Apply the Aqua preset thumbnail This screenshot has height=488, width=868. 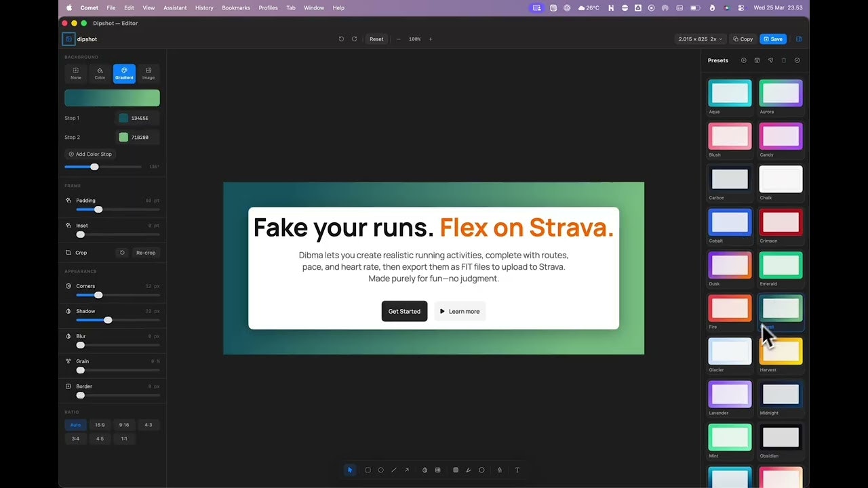click(x=730, y=93)
